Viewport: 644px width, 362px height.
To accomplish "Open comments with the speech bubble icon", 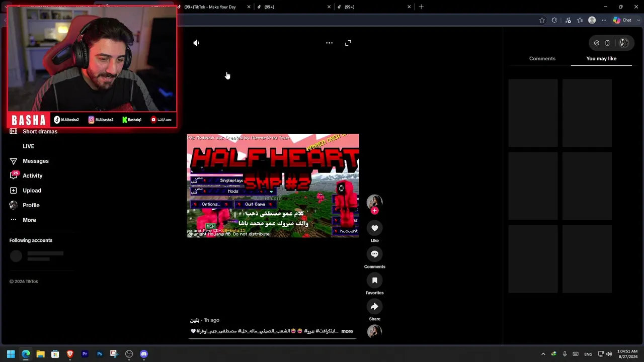I will pos(374,254).
